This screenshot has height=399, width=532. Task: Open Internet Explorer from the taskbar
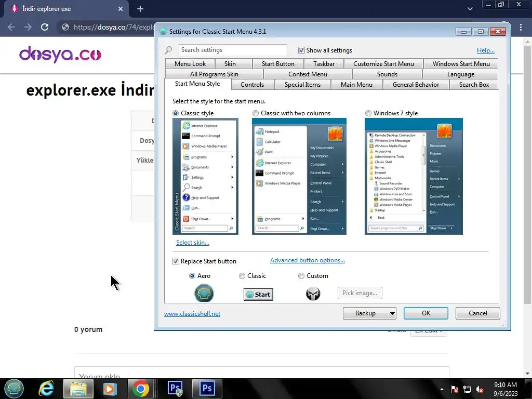tap(46, 389)
